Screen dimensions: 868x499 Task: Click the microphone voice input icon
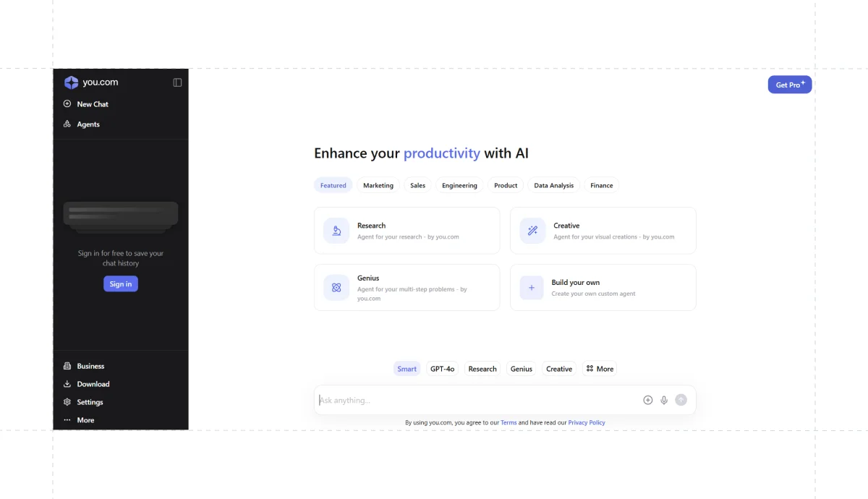(x=664, y=400)
